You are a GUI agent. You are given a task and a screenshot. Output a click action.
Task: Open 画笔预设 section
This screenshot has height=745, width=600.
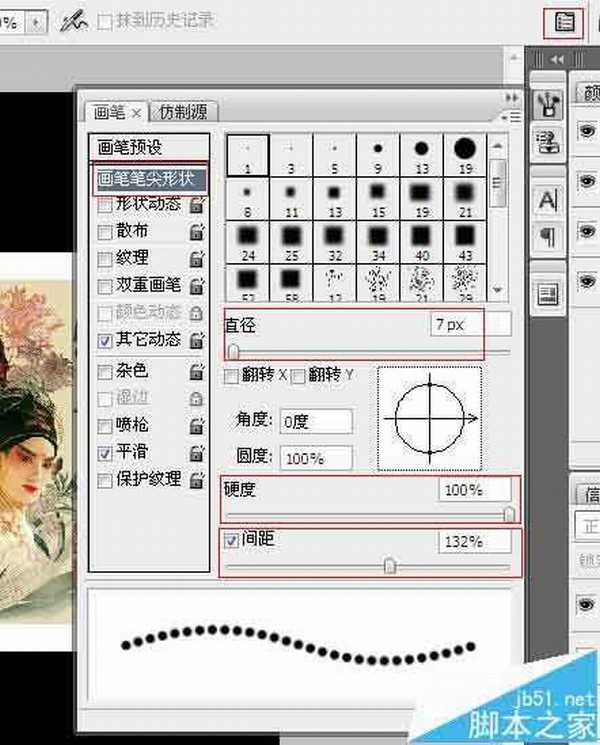click(149, 147)
